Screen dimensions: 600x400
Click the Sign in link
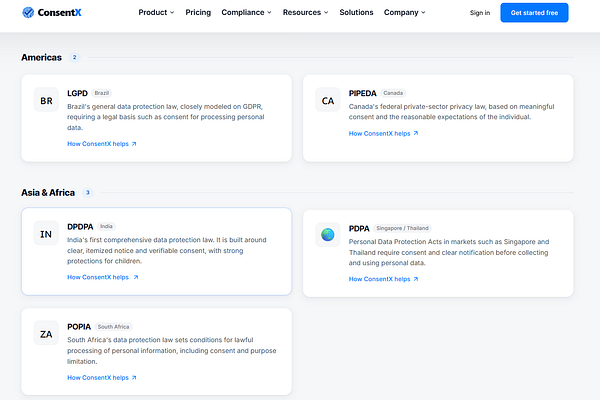click(480, 13)
